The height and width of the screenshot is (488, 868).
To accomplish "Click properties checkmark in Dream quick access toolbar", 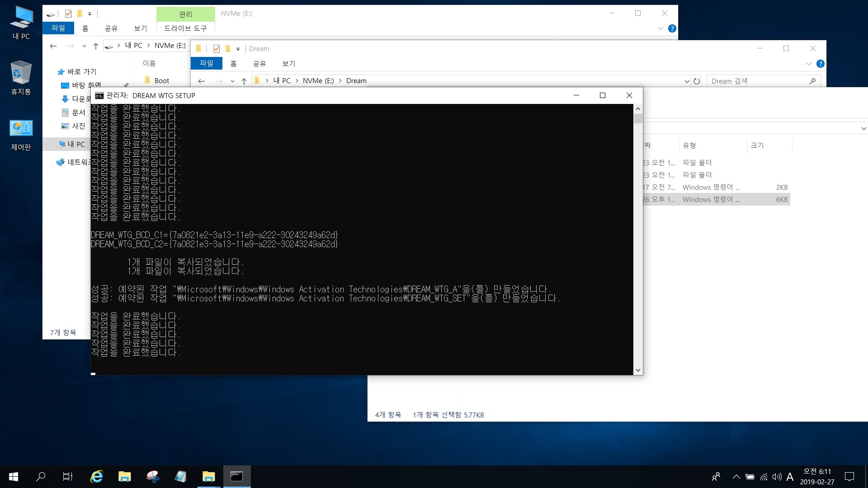I will (217, 49).
